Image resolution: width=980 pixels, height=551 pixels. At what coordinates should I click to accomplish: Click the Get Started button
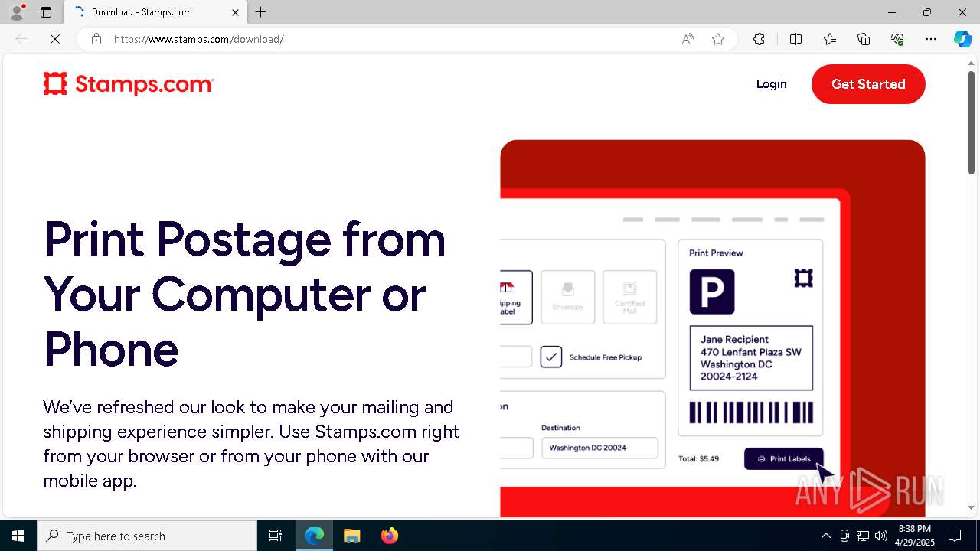[x=868, y=84]
